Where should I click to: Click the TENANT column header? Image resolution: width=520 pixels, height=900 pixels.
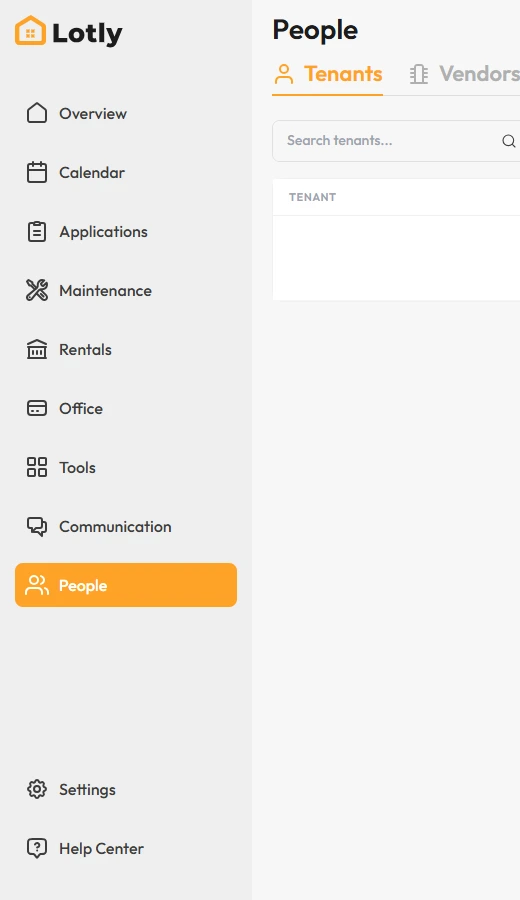(x=312, y=197)
